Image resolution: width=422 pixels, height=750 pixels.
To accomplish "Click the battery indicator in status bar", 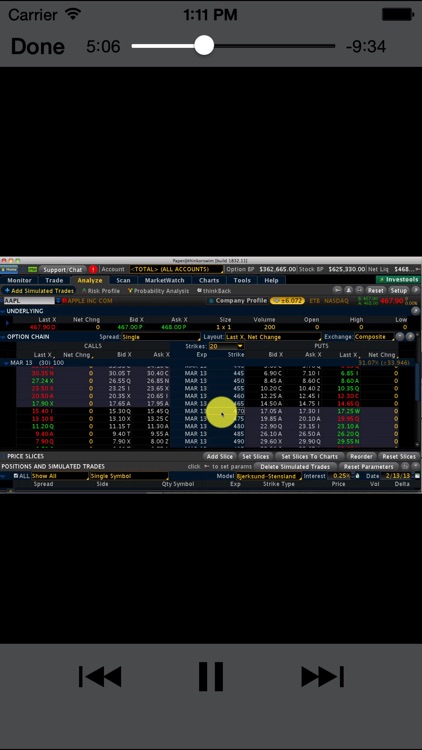I will coord(397,14).
